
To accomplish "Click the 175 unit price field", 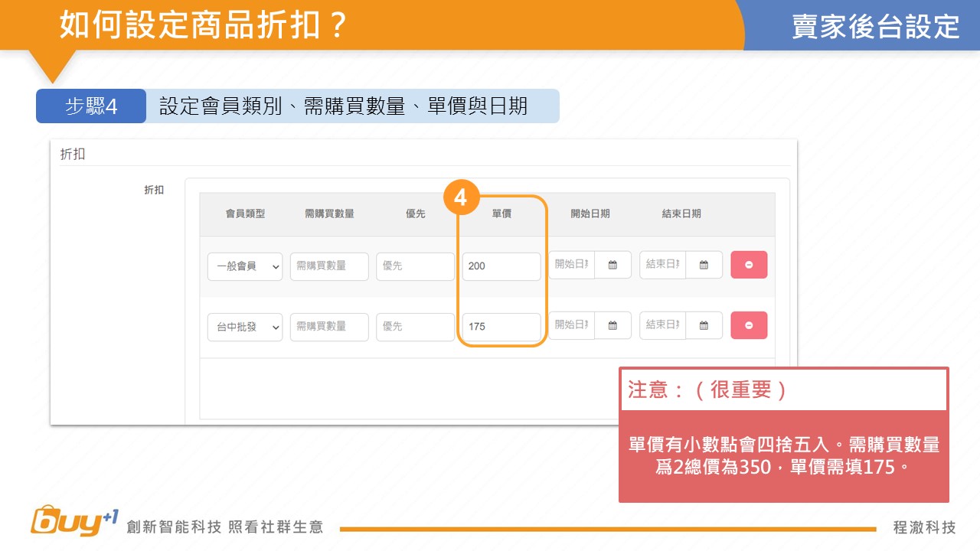I will tap(501, 327).
